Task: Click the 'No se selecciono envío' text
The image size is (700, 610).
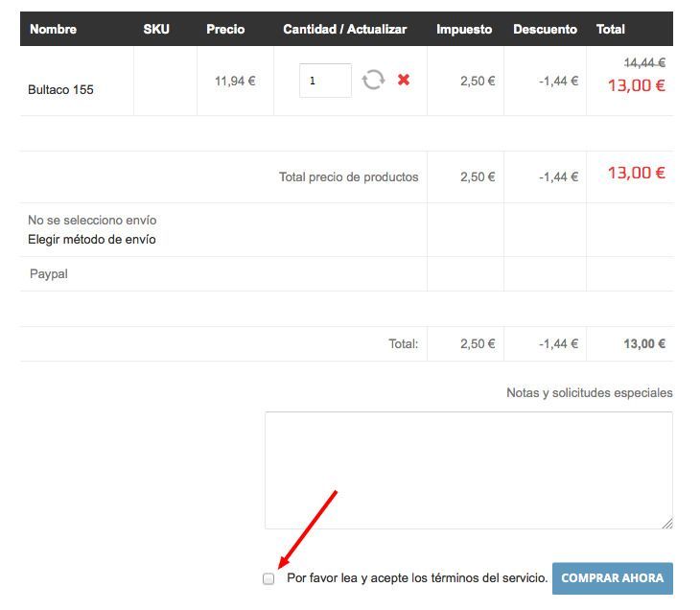Action: tap(92, 221)
